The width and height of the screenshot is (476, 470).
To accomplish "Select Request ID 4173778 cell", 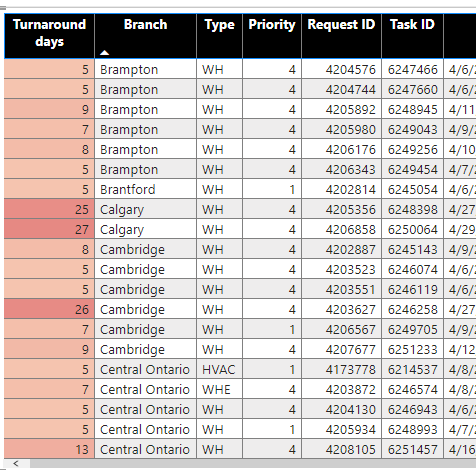I will click(x=341, y=369).
